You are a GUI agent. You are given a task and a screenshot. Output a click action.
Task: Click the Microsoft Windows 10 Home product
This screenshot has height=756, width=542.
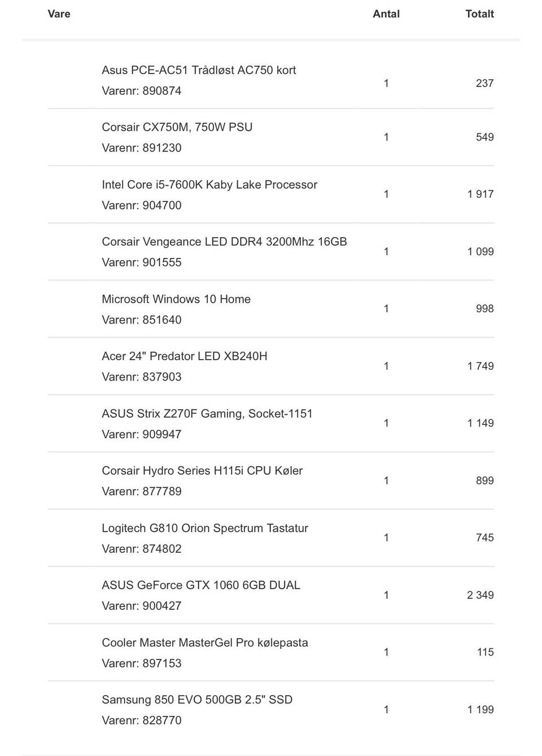point(176,299)
